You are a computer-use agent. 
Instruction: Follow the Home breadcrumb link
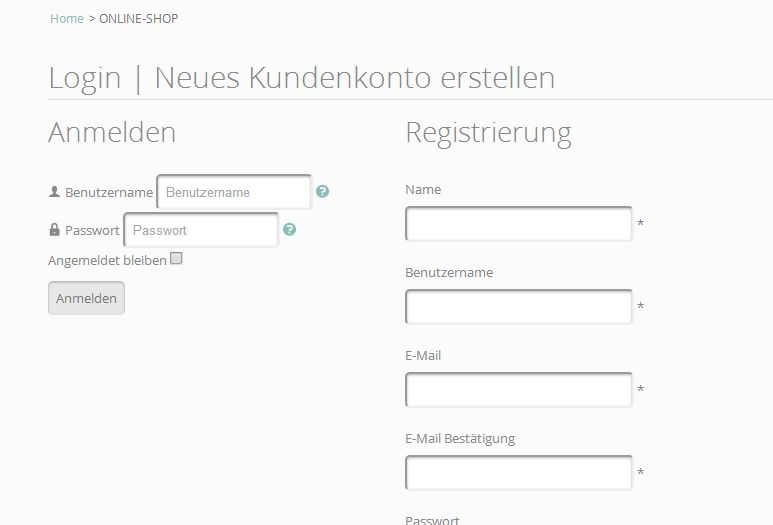click(x=67, y=19)
